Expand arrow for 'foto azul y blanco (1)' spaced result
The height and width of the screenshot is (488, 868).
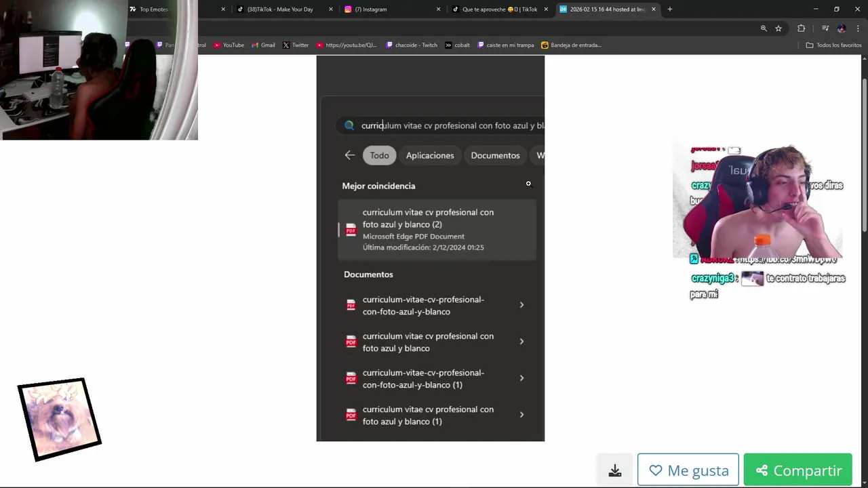click(x=521, y=415)
